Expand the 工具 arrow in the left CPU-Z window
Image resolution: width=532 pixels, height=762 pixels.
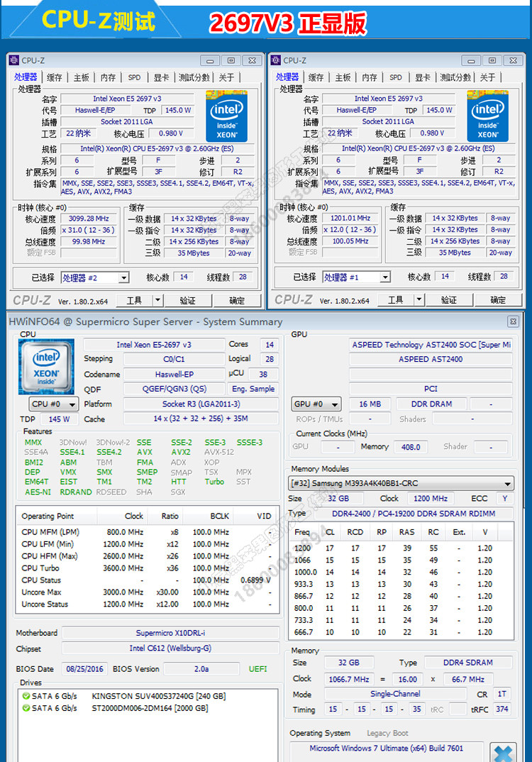point(157,300)
